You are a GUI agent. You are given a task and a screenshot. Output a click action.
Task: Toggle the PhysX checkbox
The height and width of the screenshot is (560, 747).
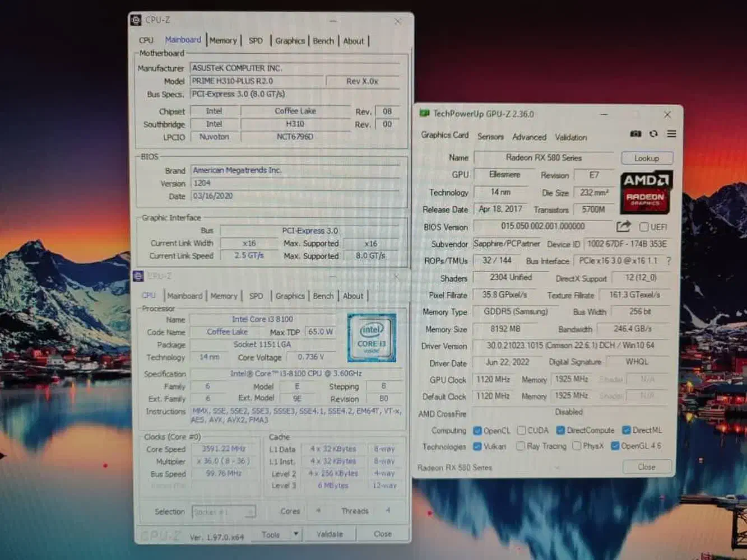coord(577,446)
